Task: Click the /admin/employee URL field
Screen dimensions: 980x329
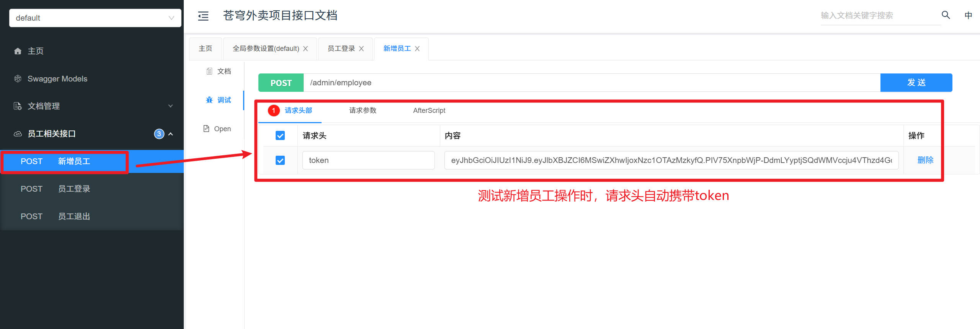Action: tap(592, 83)
